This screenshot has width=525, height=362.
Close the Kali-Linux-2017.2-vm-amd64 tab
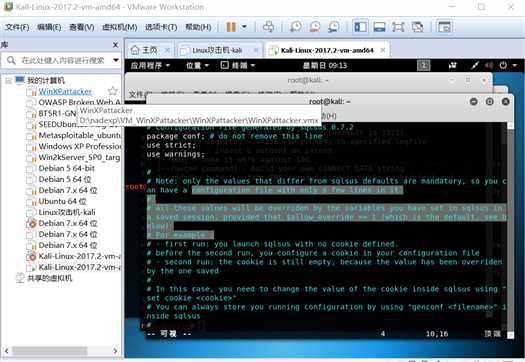pos(383,50)
